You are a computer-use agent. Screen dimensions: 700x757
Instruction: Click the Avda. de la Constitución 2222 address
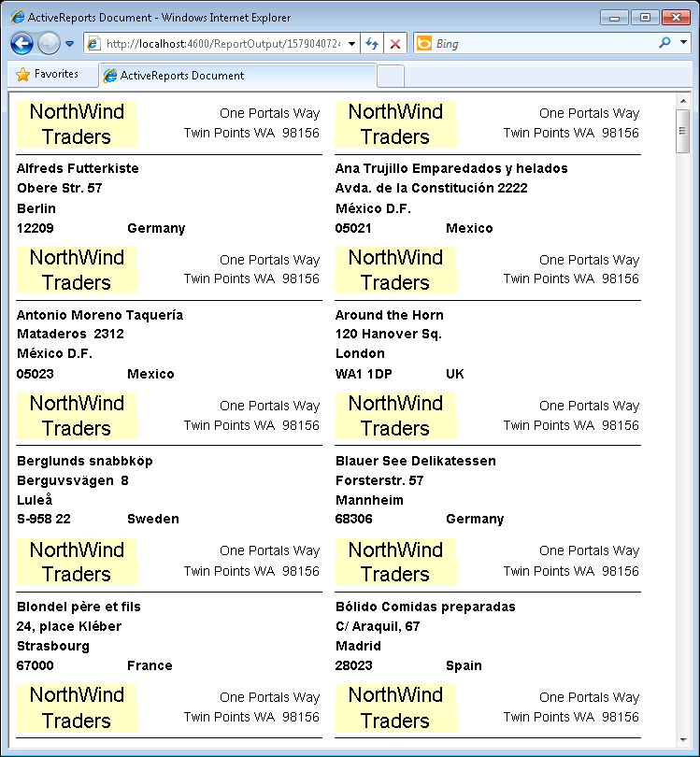(432, 188)
